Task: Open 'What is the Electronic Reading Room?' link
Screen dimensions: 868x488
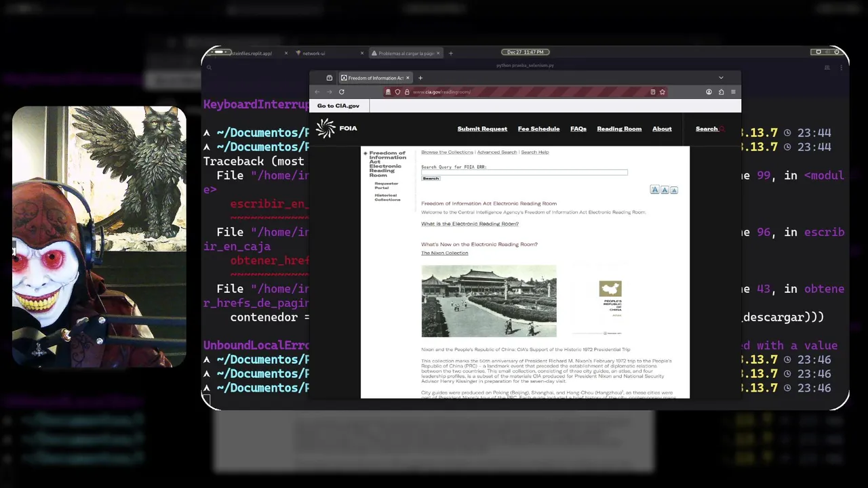Action: 470,224
